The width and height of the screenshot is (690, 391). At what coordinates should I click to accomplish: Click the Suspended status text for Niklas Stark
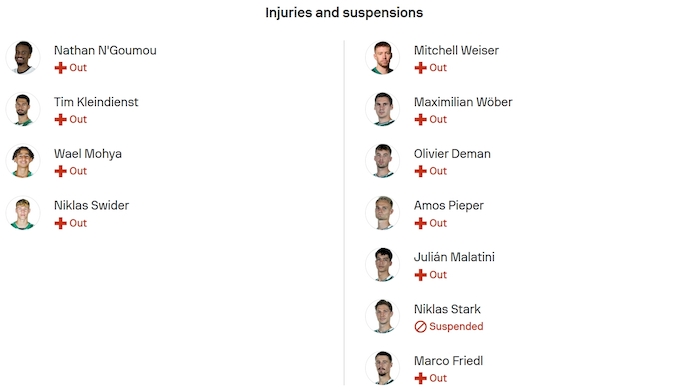tap(456, 326)
